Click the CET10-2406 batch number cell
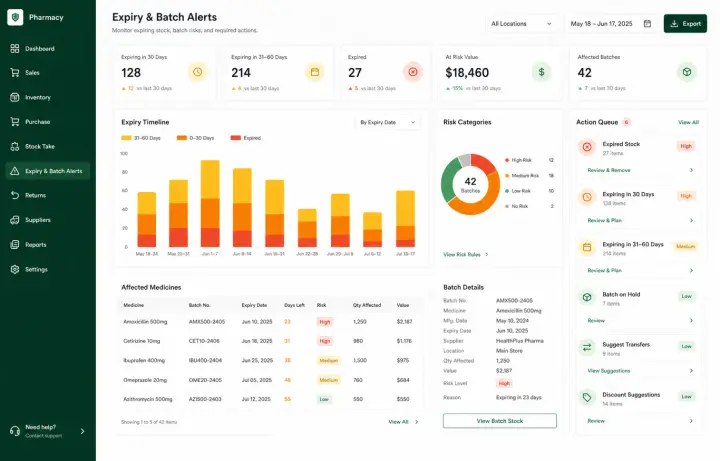This screenshot has width=720, height=461. (x=204, y=341)
